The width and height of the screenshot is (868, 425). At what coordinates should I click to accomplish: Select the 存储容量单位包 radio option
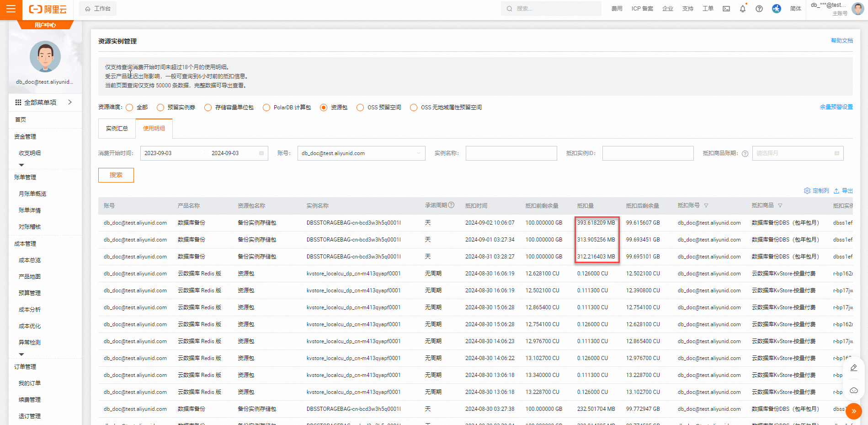[x=208, y=108]
